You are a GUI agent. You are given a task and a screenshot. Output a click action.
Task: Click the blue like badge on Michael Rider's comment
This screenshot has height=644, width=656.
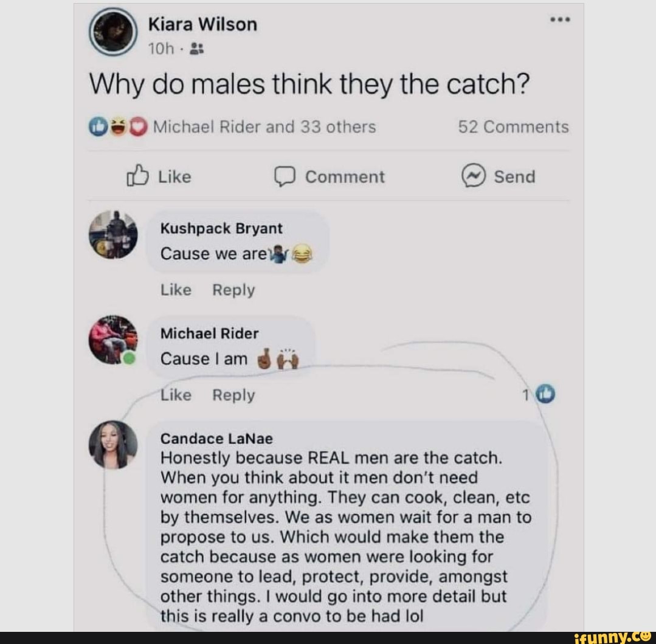point(545,394)
